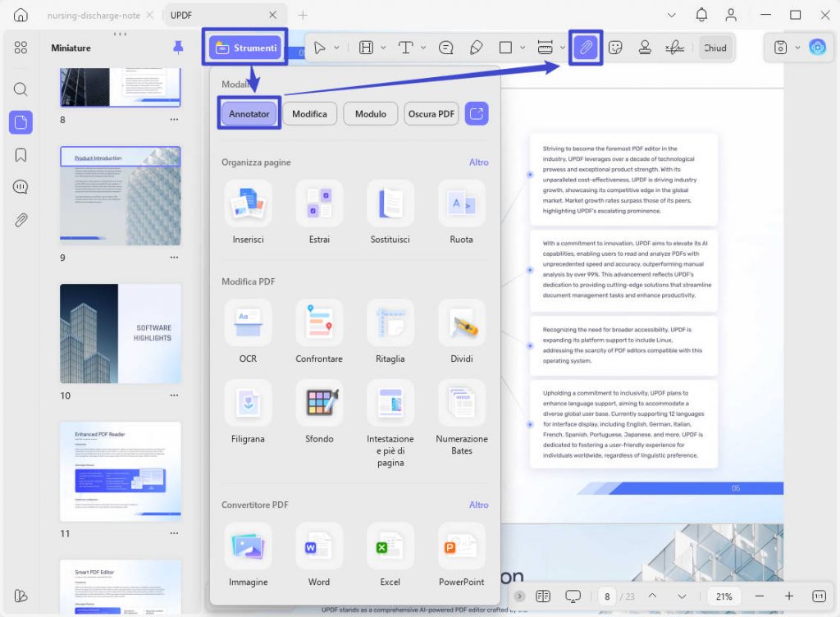Open the Inserisci pages tool
This screenshot has height=617, width=840.
pos(248,213)
